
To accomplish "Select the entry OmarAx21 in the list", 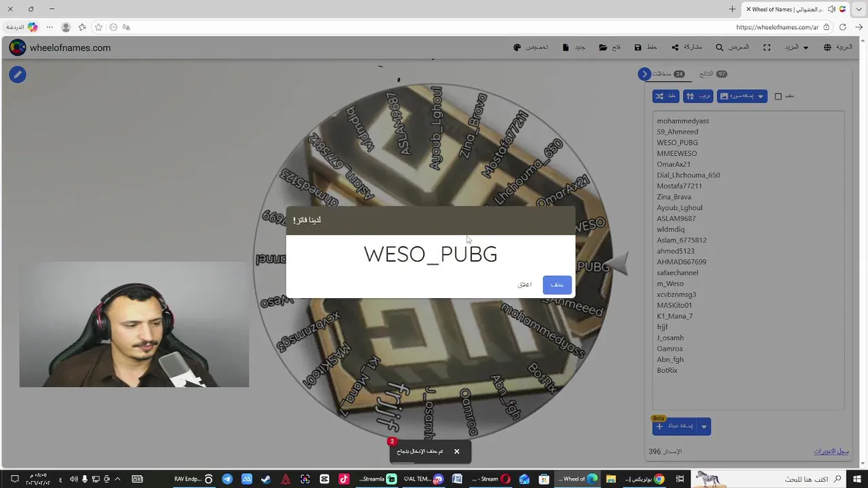I will tap(673, 164).
